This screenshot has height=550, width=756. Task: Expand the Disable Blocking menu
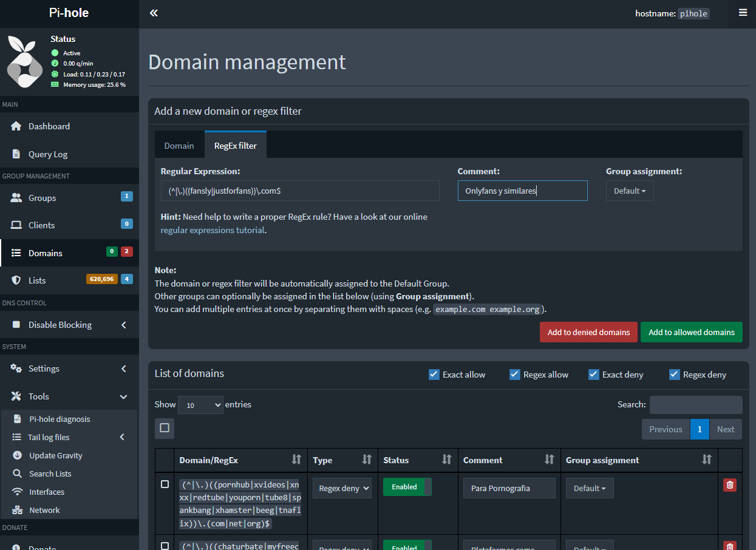pos(69,325)
